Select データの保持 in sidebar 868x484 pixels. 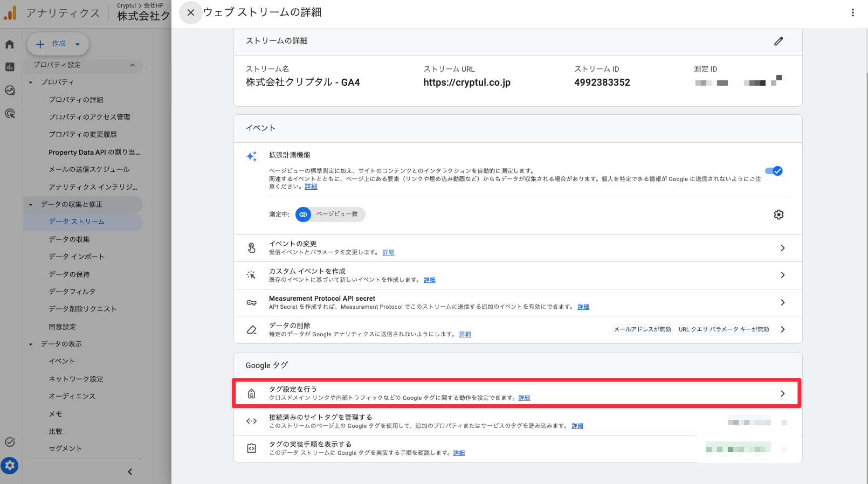point(69,274)
